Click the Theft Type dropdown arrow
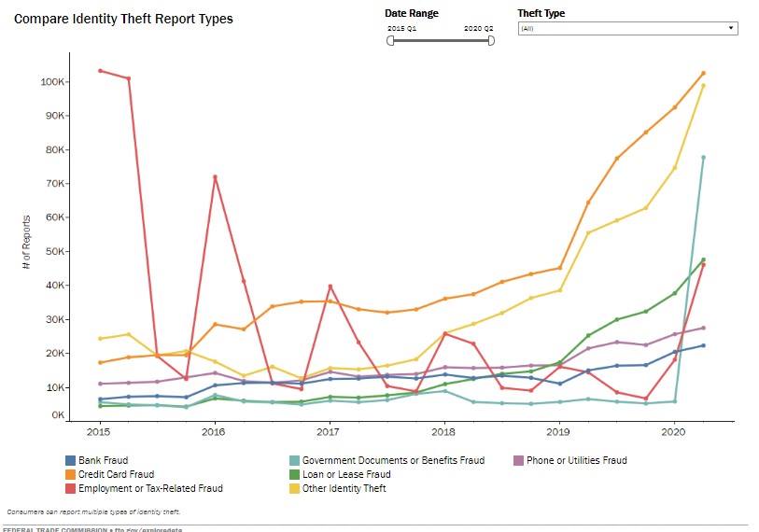The image size is (759, 532). pos(730,29)
